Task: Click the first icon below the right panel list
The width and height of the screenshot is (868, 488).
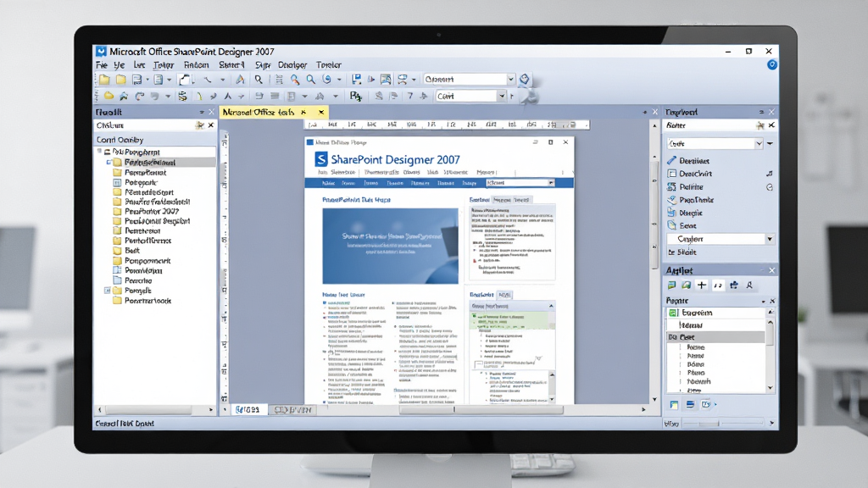Action: 674,404
